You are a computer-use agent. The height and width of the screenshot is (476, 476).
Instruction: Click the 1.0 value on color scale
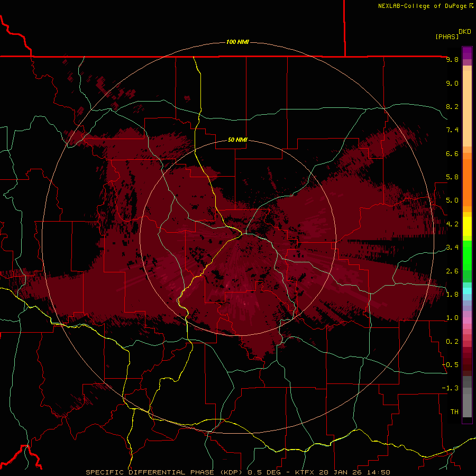pyautogui.click(x=452, y=318)
